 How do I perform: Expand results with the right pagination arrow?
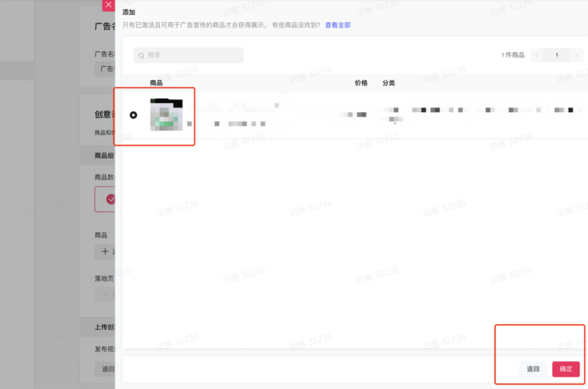577,55
